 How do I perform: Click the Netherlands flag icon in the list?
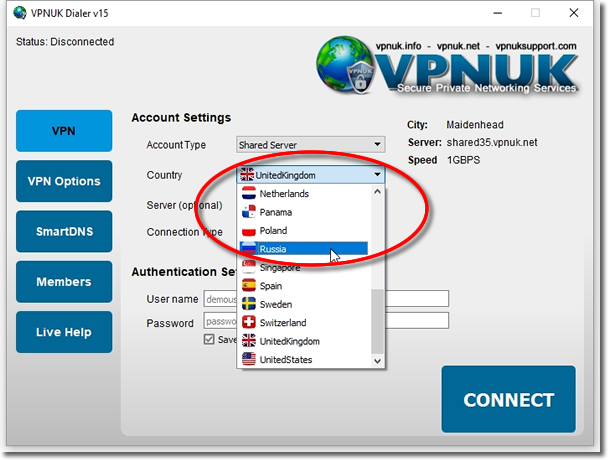click(x=249, y=193)
